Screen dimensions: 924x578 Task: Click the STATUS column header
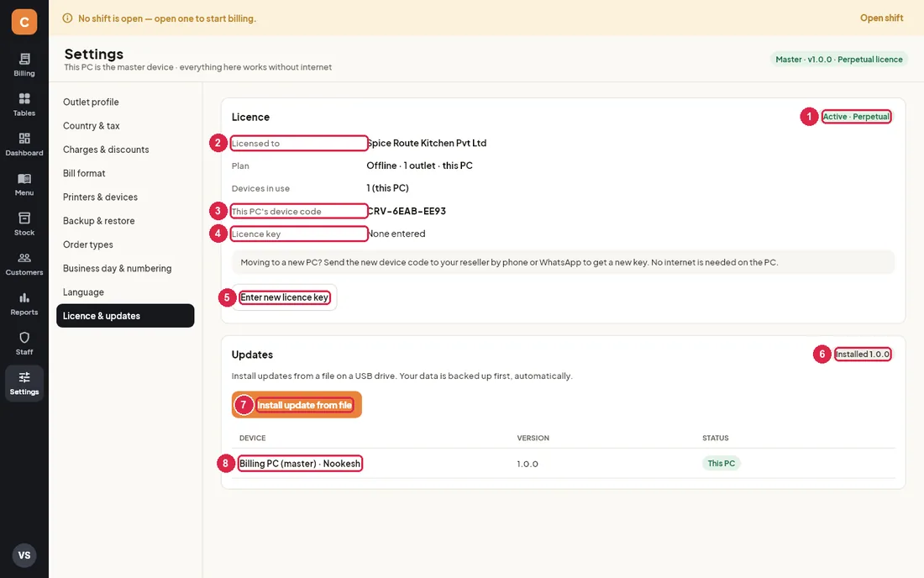tap(716, 438)
